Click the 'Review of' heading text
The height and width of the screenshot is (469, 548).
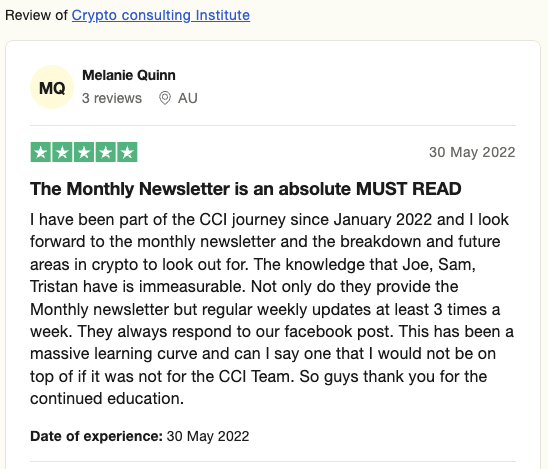point(36,15)
